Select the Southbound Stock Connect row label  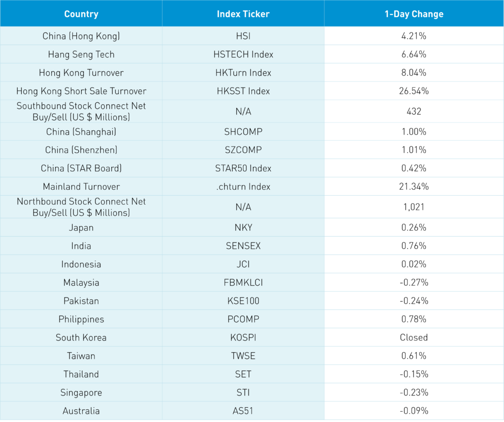point(81,111)
